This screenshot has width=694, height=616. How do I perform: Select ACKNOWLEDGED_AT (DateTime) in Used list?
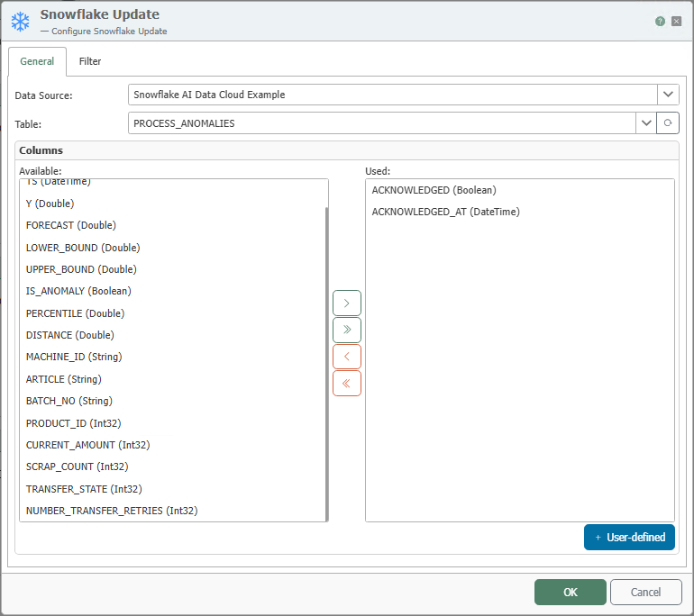(520, 212)
